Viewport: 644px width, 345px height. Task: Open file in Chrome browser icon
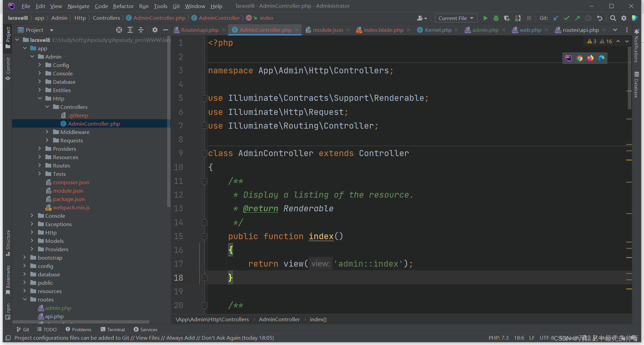click(x=579, y=58)
